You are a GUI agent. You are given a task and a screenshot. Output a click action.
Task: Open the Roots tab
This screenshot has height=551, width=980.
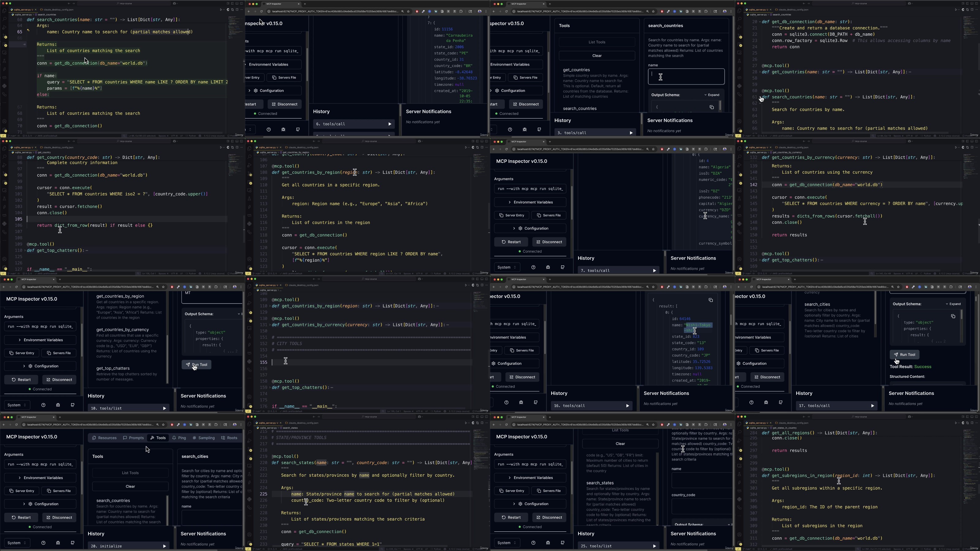(229, 438)
